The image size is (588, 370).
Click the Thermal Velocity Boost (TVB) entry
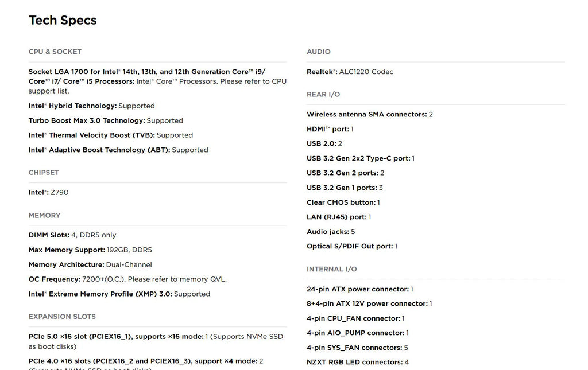[110, 135]
